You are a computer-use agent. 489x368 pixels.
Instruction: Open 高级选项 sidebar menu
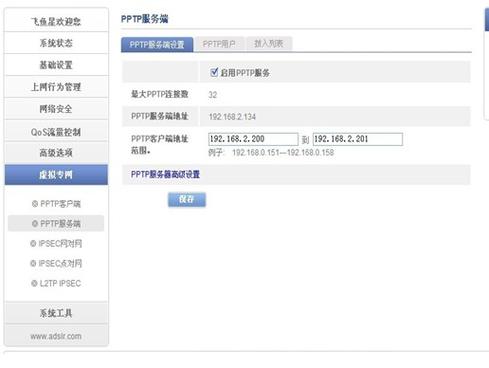point(56,153)
